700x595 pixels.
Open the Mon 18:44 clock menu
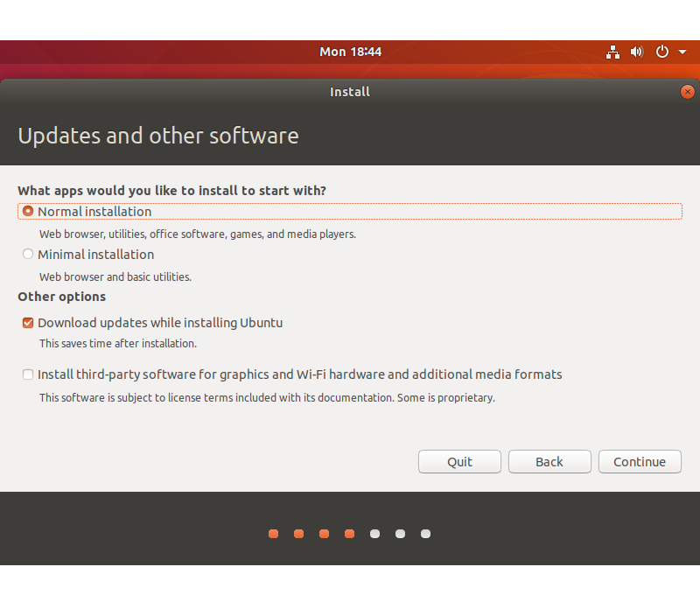coord(351,52)
